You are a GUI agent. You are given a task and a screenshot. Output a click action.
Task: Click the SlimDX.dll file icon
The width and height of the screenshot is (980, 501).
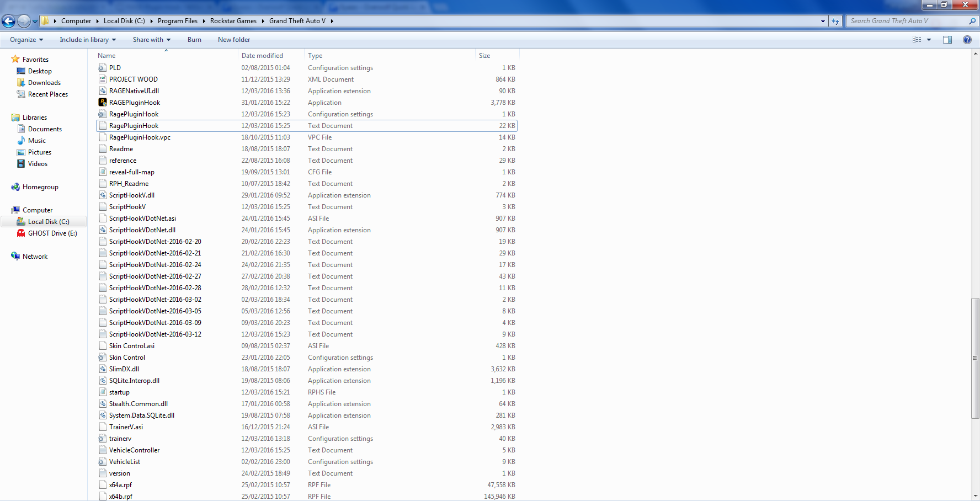pyautogui.click(x=103, y=369)
